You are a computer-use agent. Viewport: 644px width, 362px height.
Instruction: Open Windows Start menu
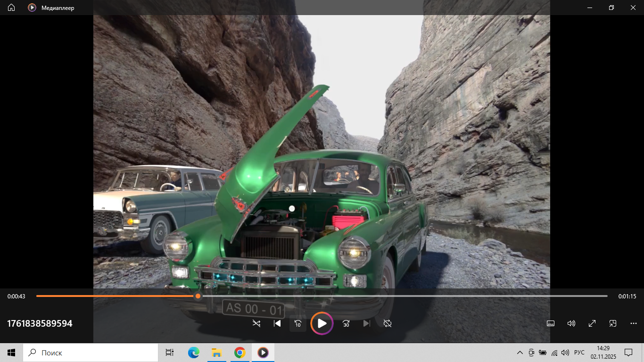(x=11, y=353)
